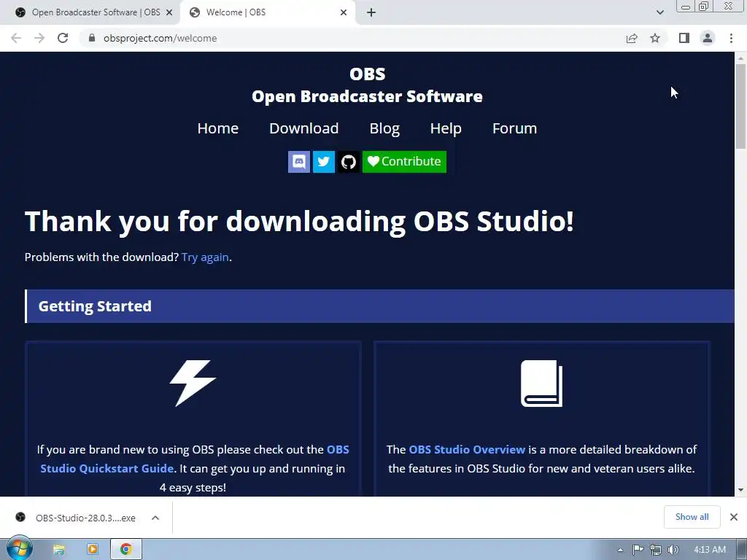
Task: Open the Blog nav item
Action: click(384, 128)
